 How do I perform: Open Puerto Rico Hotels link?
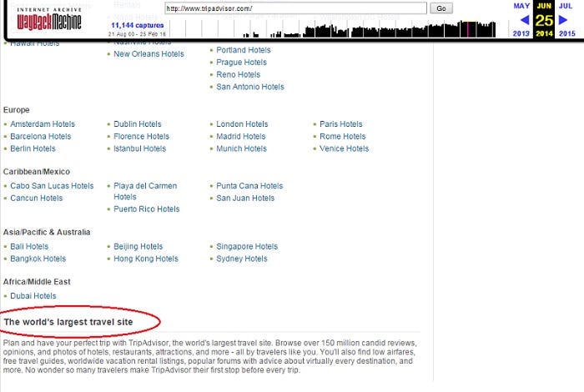[x=146, y=209]
